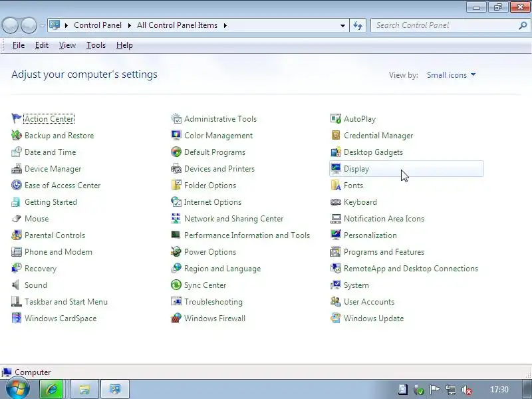Launch Internet Explorer from the taskbar
Image resolution: width=532 pixels, height=399 pixels.
[52, 389]
